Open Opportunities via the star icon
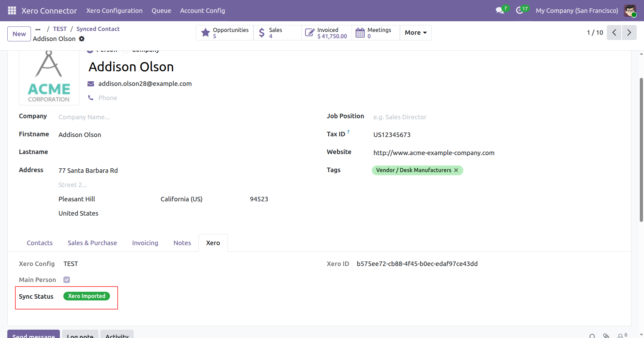 [x=206, y=33]
